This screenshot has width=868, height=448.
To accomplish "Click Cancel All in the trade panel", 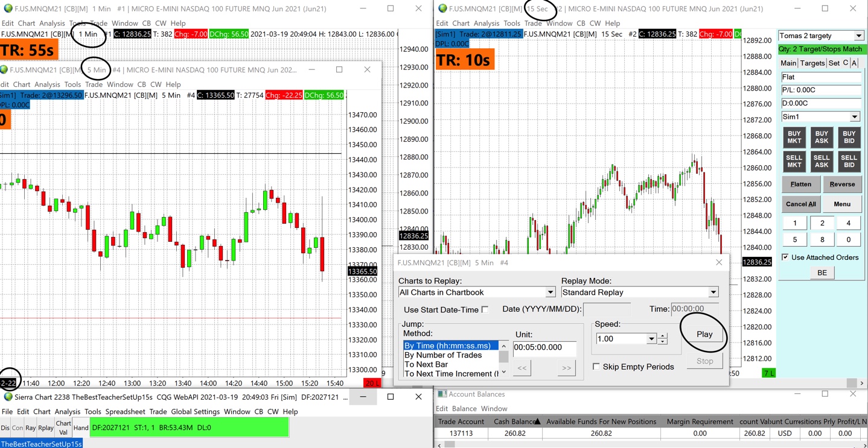I will (801, 204).
